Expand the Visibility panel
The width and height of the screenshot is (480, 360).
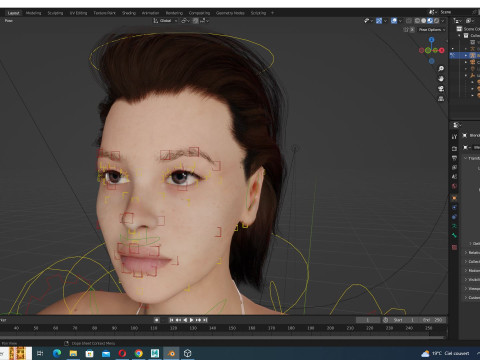pyautogui.click(x=472, y=280)
